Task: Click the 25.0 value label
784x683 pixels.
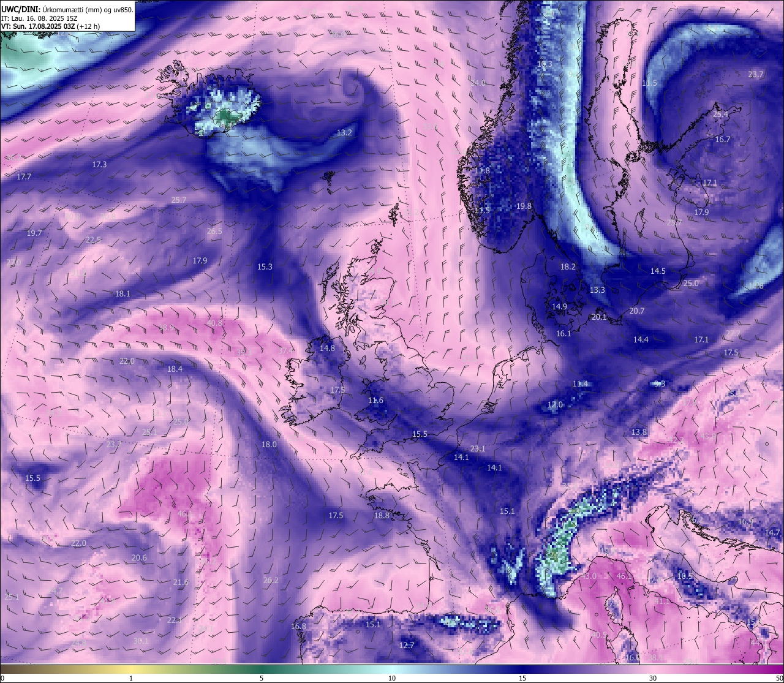Action: click(691, 284)
